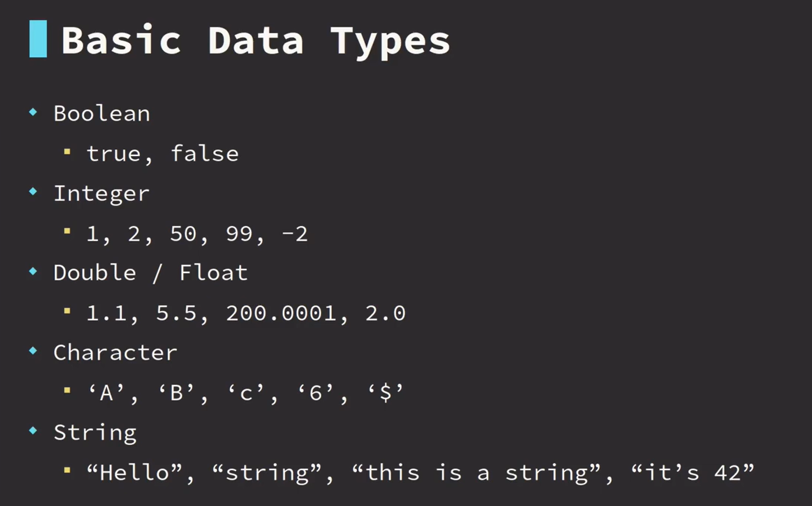Click the square bullet before "Hello"
812x506 pixels.
point(67,471)
